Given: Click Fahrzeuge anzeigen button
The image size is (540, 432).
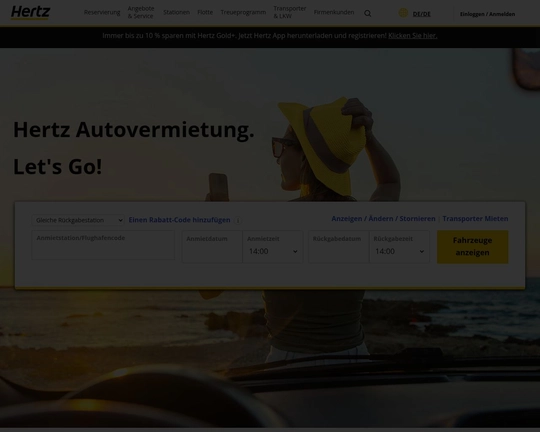Looking at the screenshot, I should (x=472, y=247).
